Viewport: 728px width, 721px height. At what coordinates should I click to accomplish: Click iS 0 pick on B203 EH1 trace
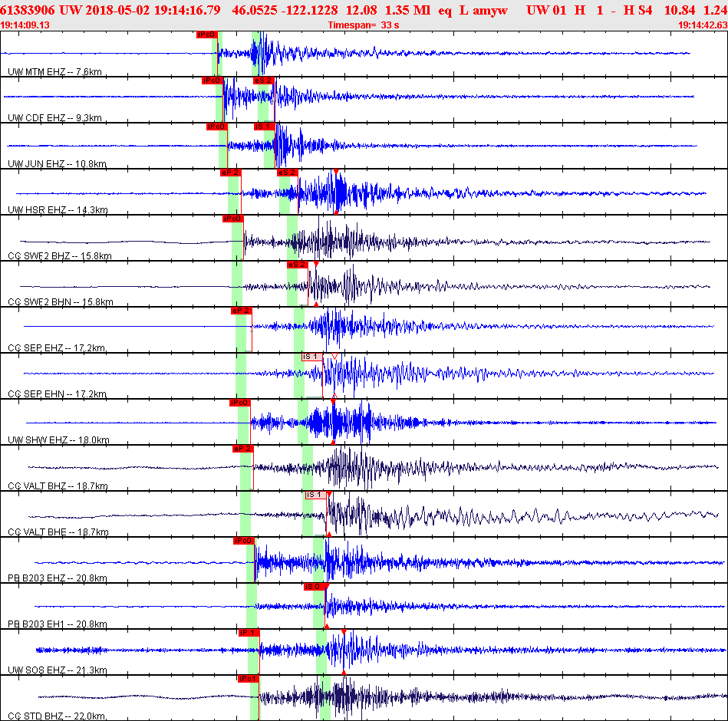(315, 587)
